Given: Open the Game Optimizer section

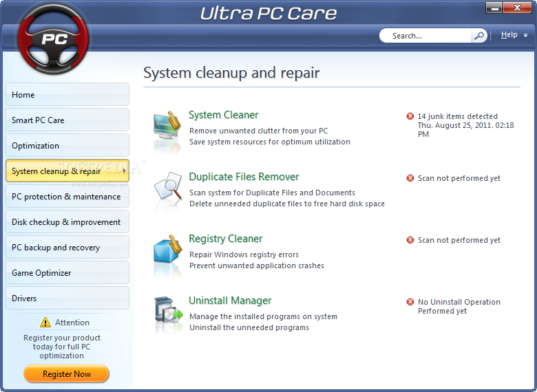Looking at the screenshot, I should (x=67, y=272).
